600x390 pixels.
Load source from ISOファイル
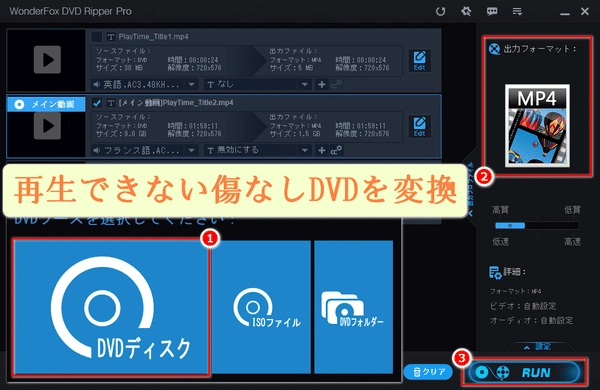261,307
